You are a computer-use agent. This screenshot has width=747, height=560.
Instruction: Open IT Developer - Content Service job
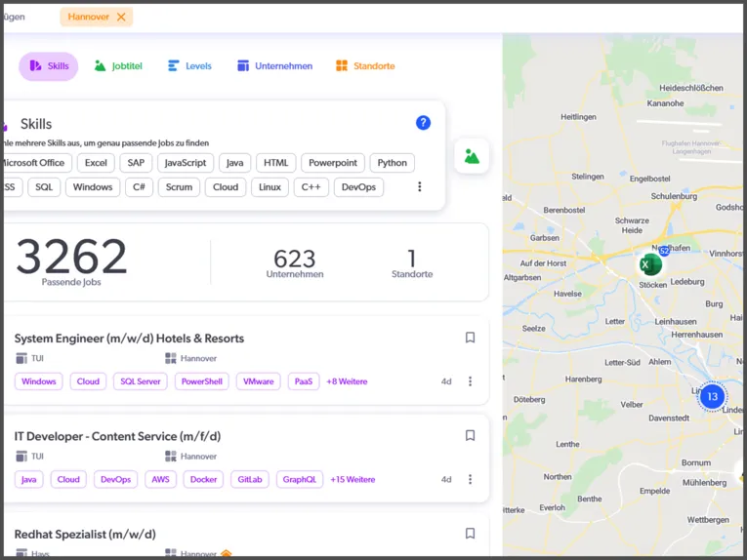tap(117, 436)
